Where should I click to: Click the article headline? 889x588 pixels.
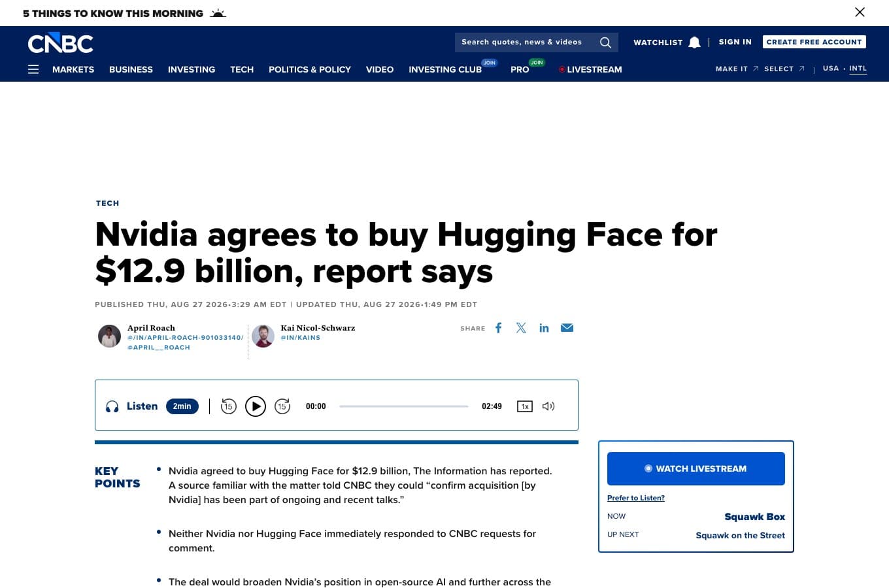click(x=406, y=253)
